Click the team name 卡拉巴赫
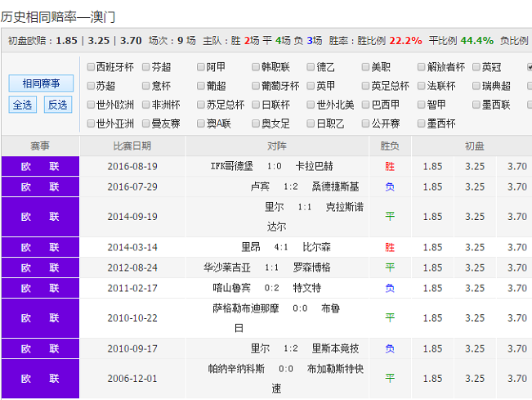Viewport: 532px width, 400px height. click(x=314, y=166)
